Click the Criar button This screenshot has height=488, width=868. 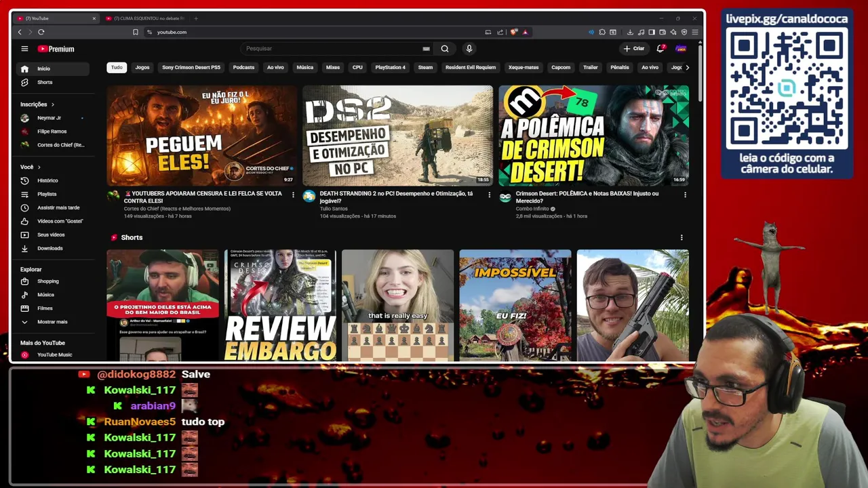tap(634, 49)
